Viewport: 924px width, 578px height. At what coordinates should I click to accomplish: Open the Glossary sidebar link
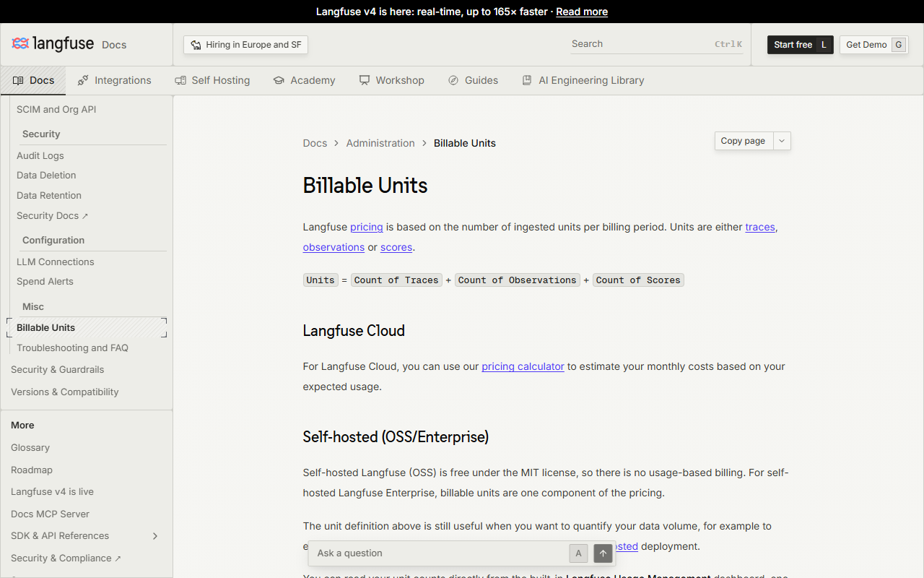[30, 447]
